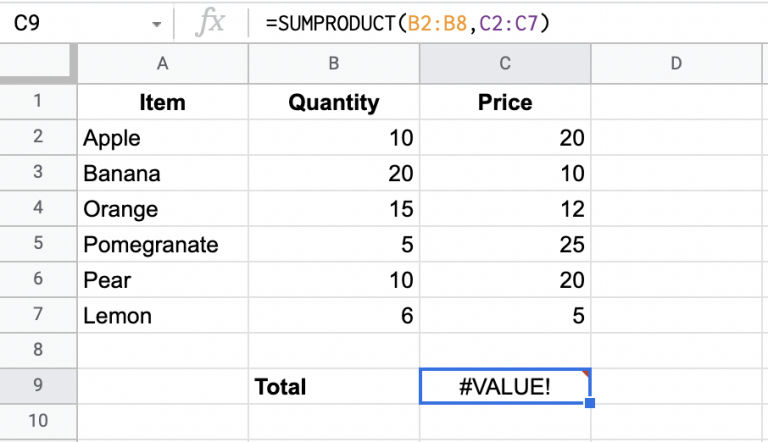Click the #VALUE! error cell
The height and width of the screenshot is (442, 768).
tap(505, 386)
